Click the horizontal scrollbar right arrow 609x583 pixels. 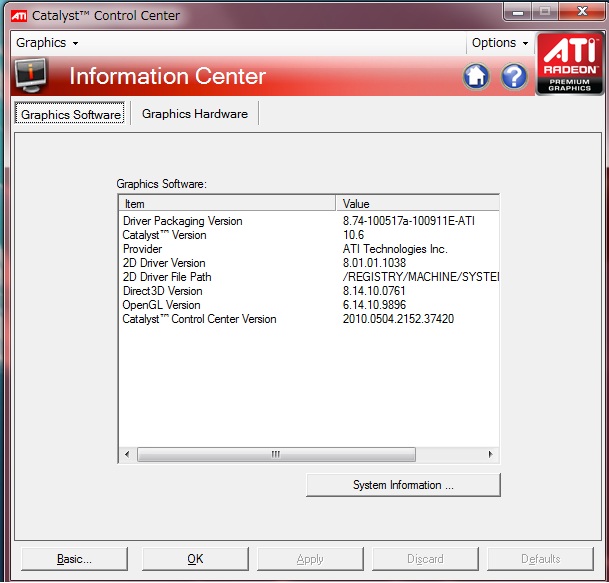[490, 454]
